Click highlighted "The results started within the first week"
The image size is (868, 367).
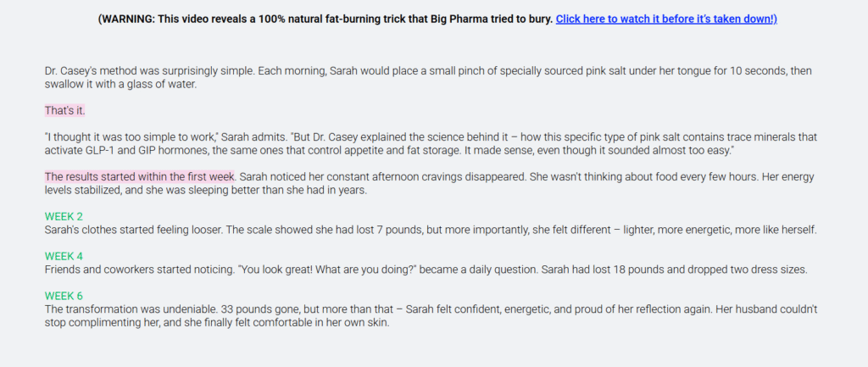(x=139, y=176)
